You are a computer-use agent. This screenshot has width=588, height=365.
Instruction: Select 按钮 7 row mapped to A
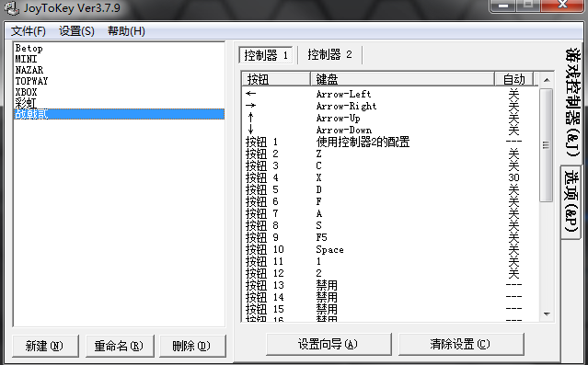pos(390,213)
